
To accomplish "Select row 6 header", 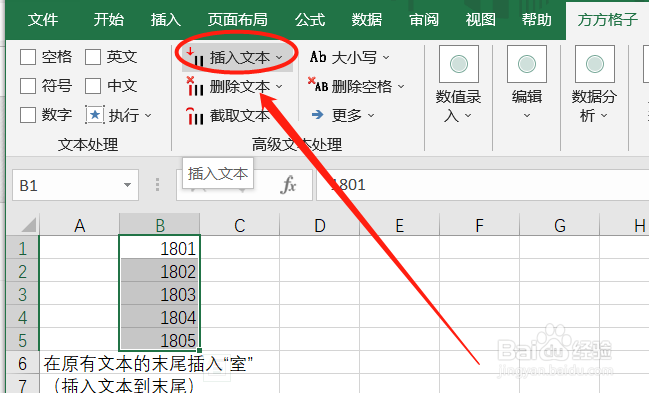I will coord(22,364).
